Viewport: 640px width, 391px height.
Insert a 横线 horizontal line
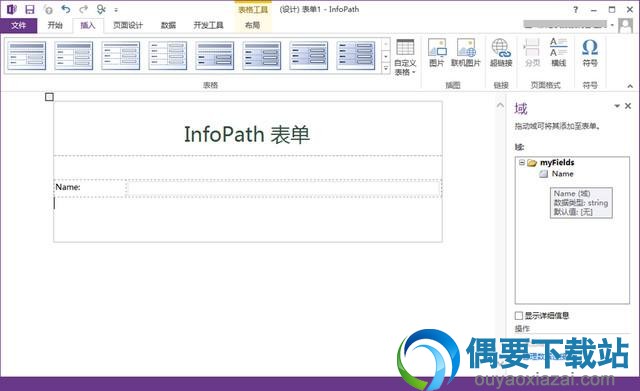pyautogui.click(x=558, y=53)
